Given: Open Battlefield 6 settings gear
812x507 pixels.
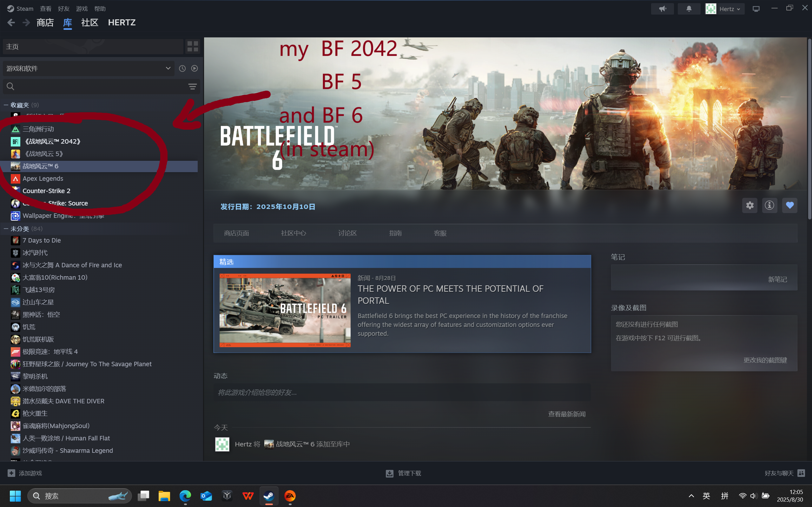Looking at the screenshot, I should point(749,205).
